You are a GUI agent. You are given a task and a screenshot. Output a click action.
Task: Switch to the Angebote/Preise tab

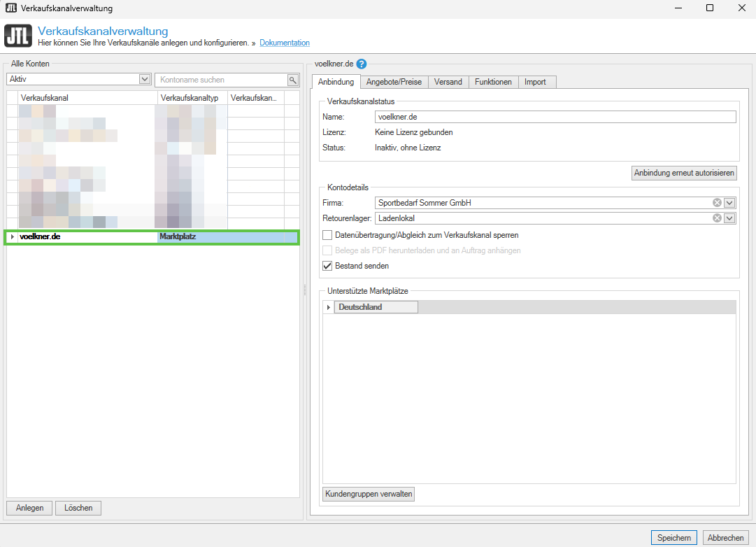394,82
